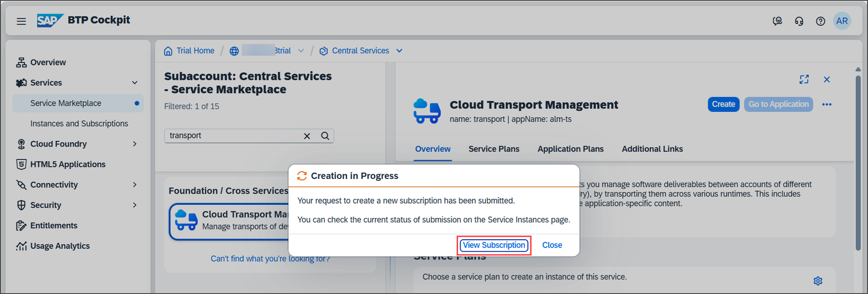Screen dimensions: 868x294
Task: Switch to the Service Plans tab
Action: (x=494, y=149)
